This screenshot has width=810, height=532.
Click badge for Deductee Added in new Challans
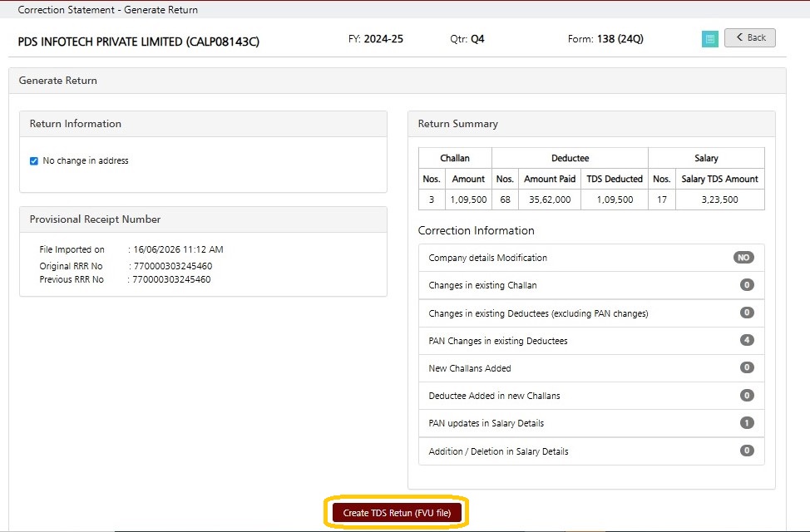pos(747,395)
